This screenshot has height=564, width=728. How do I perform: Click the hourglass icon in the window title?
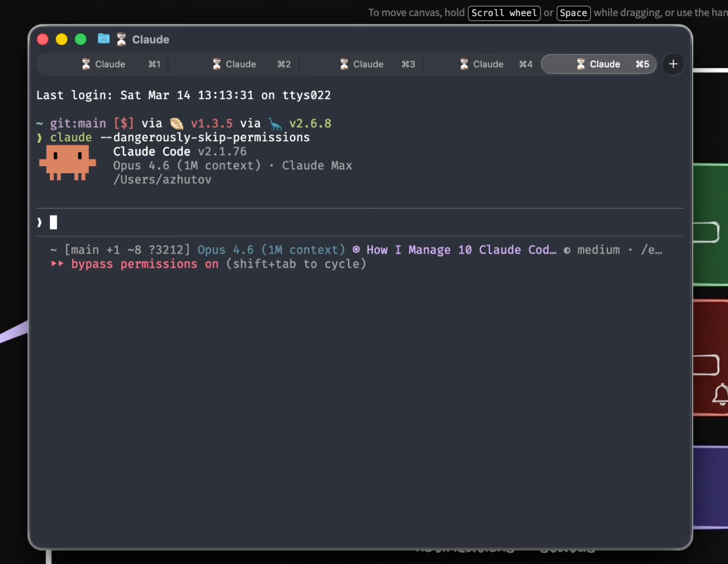121,39
